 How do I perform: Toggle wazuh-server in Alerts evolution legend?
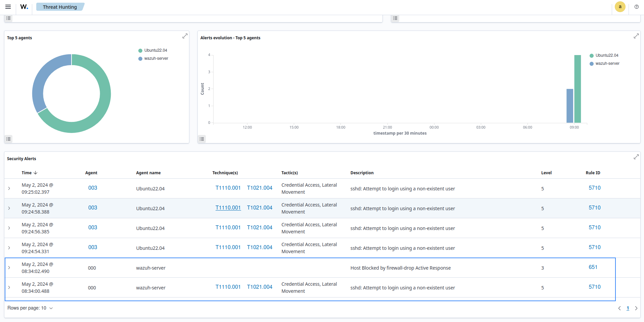click(x=607, y=63)
